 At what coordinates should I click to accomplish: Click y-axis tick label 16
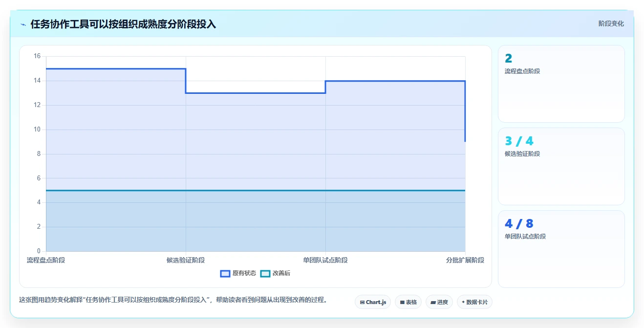pyautogui.click(x=37, y=56)
